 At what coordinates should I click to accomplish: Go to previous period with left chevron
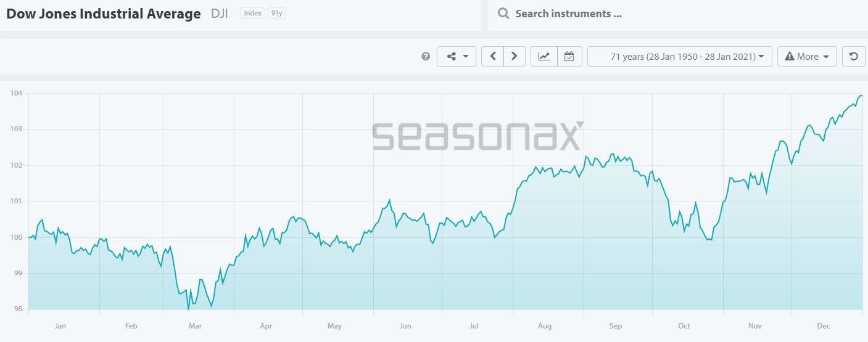pos(492,56)
